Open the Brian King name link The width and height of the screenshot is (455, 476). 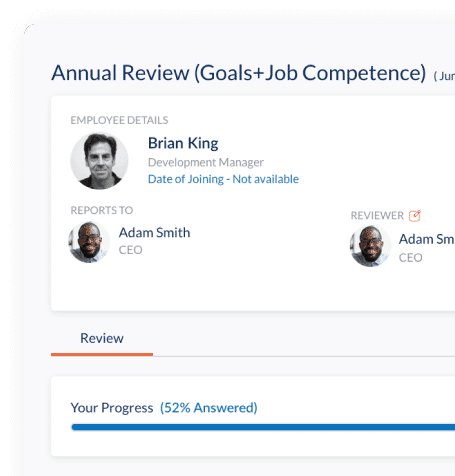183,143
